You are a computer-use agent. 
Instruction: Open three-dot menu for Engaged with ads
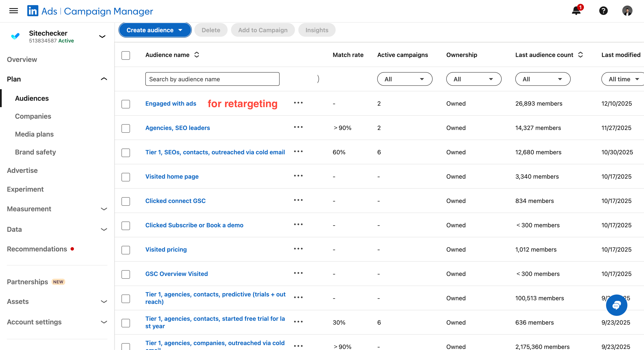tap(298, 103)
